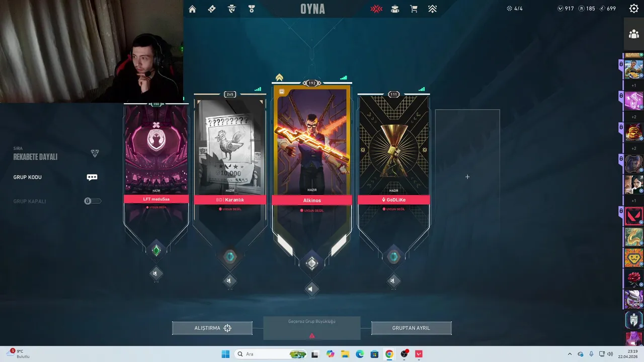The height and width of the screenshot is (362, 644).
Task: Click the party leader crown icon above Alkinos
Action: pos(279,77)
